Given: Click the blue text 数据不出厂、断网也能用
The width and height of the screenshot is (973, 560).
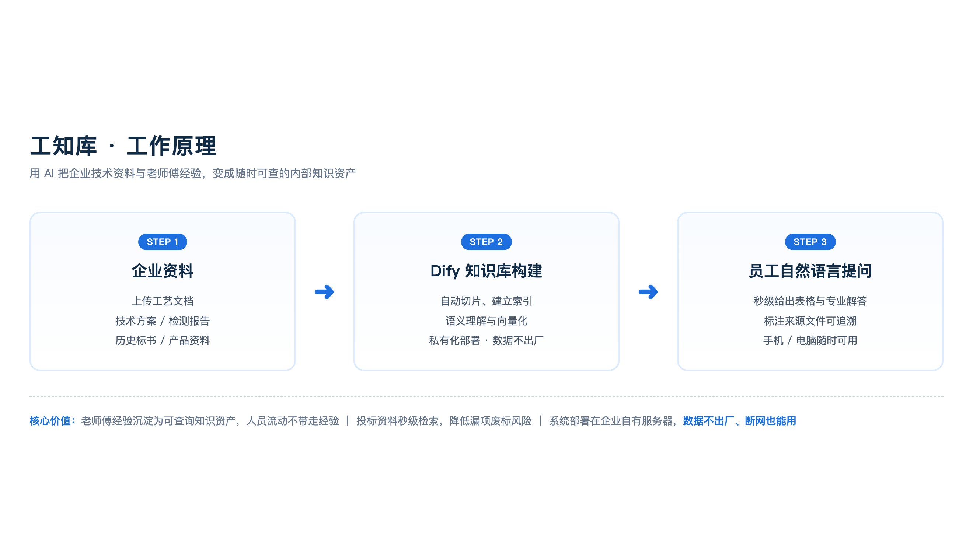Looking at the screenshot, I should [x=739, y=421].
